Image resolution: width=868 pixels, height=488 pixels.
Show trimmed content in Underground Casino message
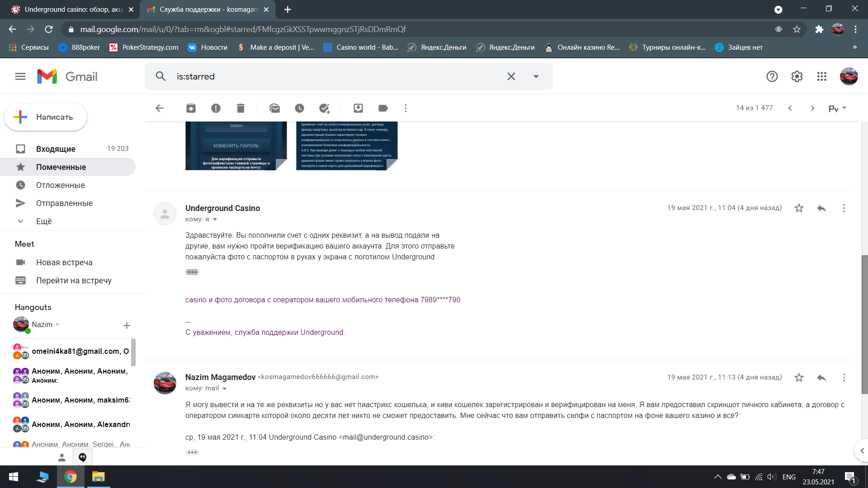192,272
